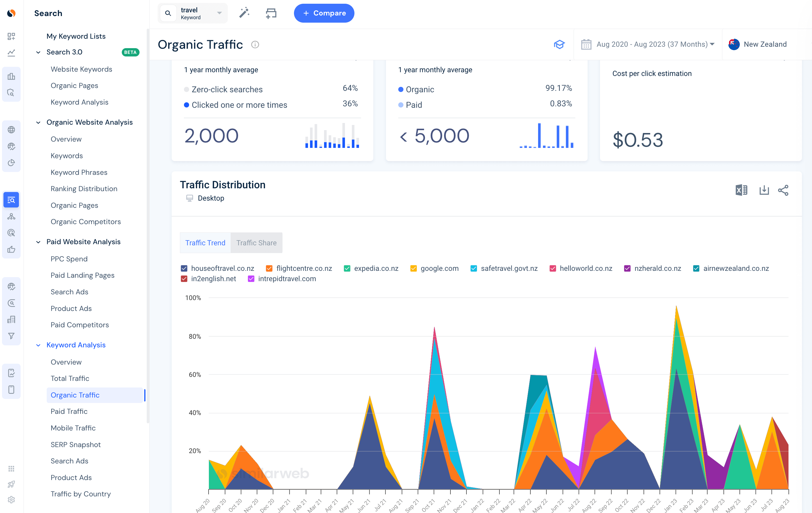Toggle off intrepidtravel.com in the legend

click(x=251, y=279)
